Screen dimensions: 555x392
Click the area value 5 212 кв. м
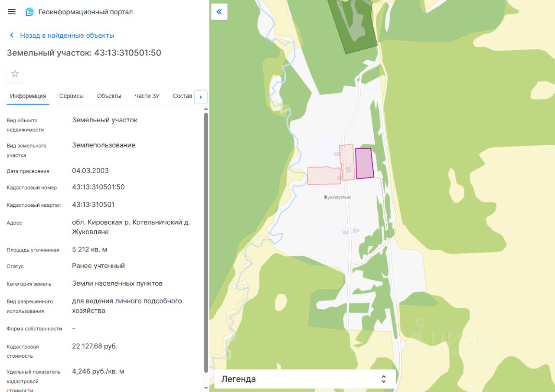click(90, 249)
